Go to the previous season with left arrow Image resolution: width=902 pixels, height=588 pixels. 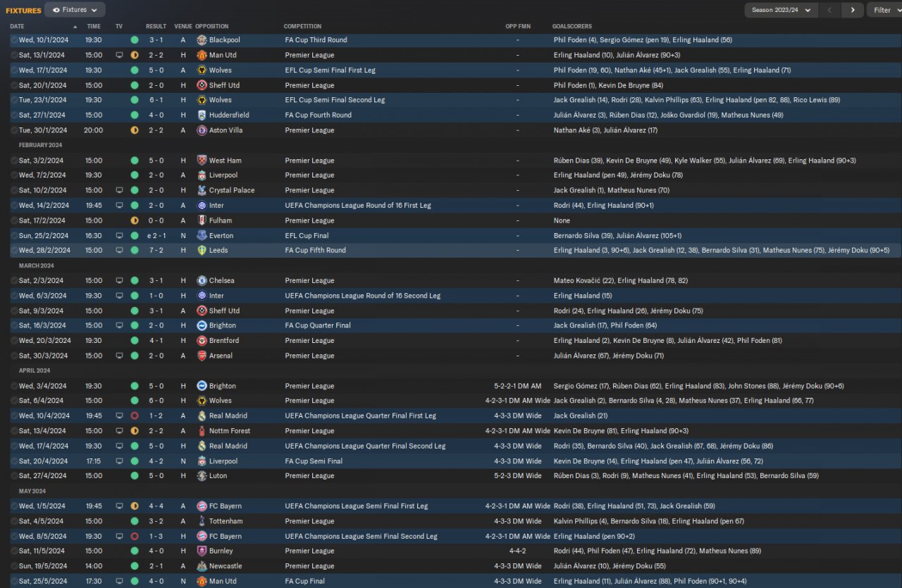[x=830, y=10]
